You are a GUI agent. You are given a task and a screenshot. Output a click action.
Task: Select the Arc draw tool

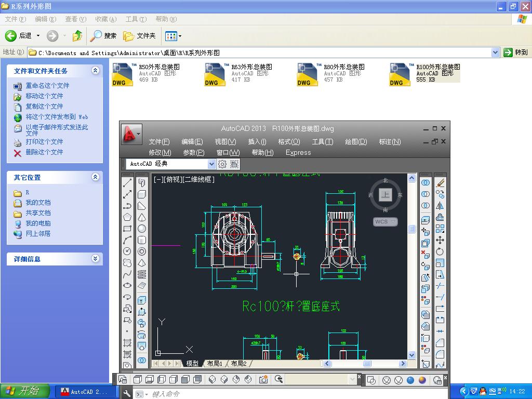[x=127, y=240]
